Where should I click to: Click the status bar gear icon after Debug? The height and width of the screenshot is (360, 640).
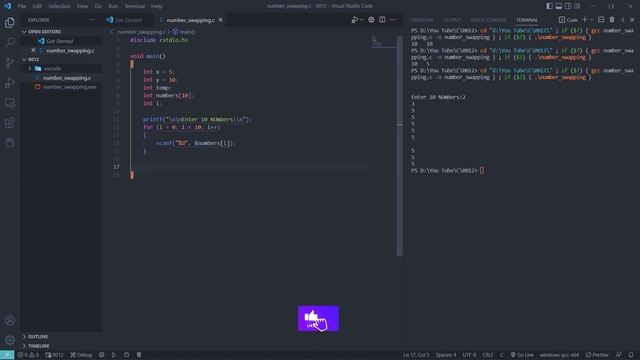pos(102,355)
